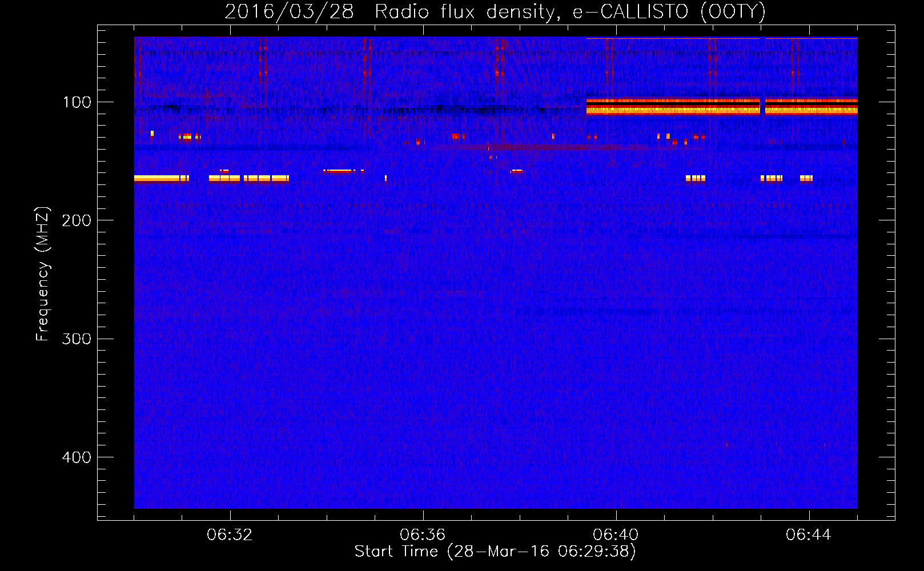Click the 100 MHz frequency tick label
Viewport: 924px width, 571px height.
point(77,103)
